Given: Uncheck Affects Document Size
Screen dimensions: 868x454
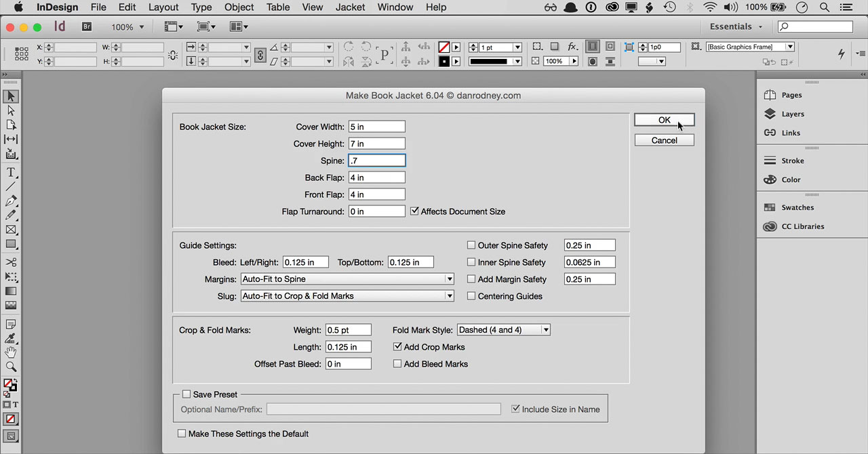Looking at the screenshot, I should pyautogui.click(x=415, y=211).
